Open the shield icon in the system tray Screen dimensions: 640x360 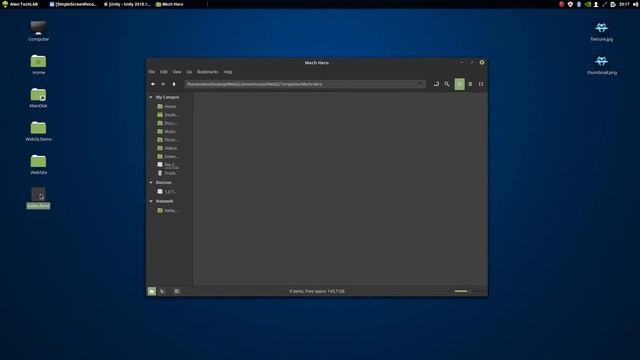tap(570, 4)
